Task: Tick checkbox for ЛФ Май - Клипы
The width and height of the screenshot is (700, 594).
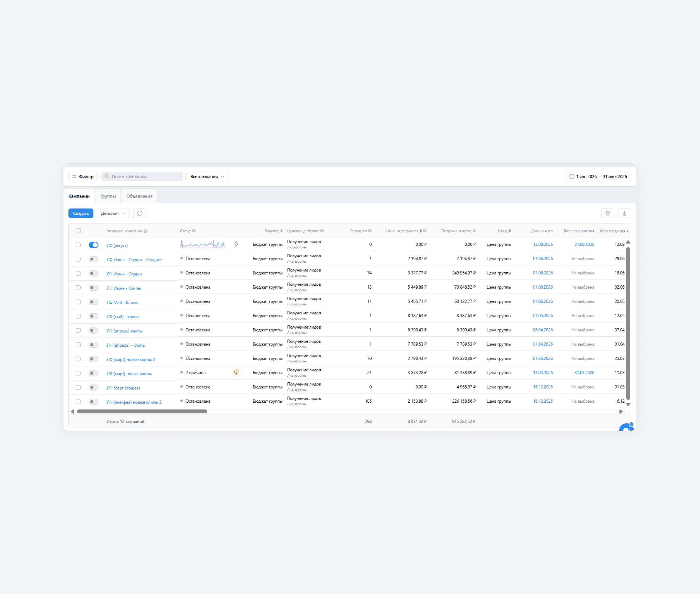Action: click(78, 302)
